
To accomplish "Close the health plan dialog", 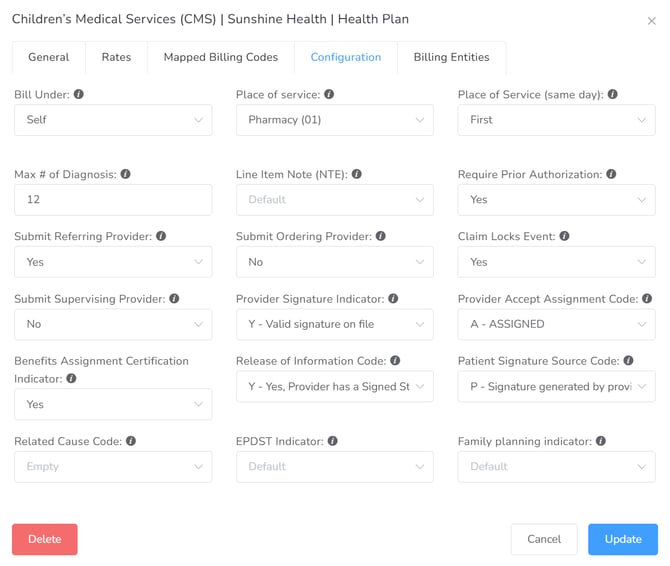I will tap(651, 20).
